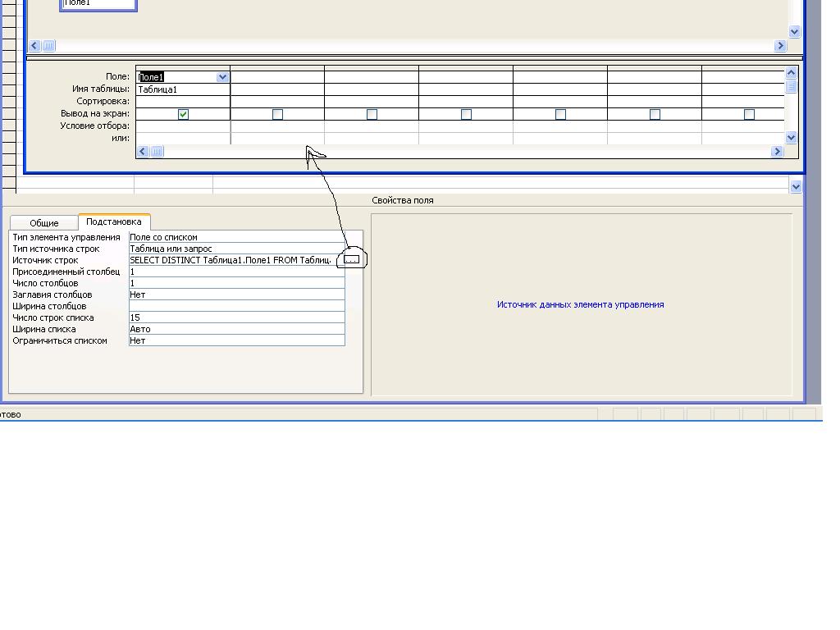Uncheck Вывод на экран for Поле1 column
The image size is (840, 630).
click(x=183, y=114)
